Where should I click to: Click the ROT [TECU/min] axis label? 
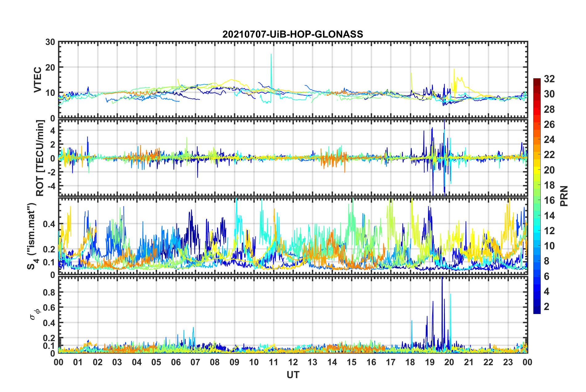point(40,158)
